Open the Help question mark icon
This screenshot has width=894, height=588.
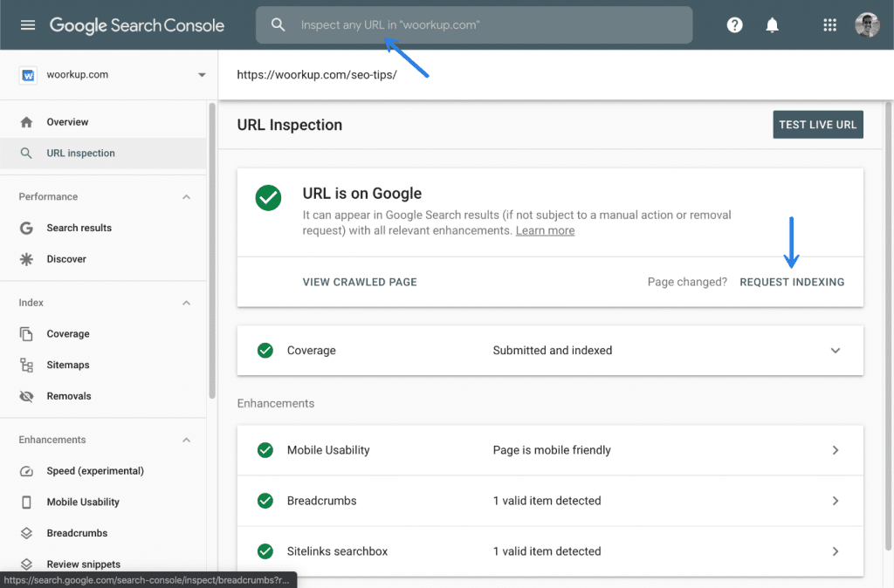734,25
